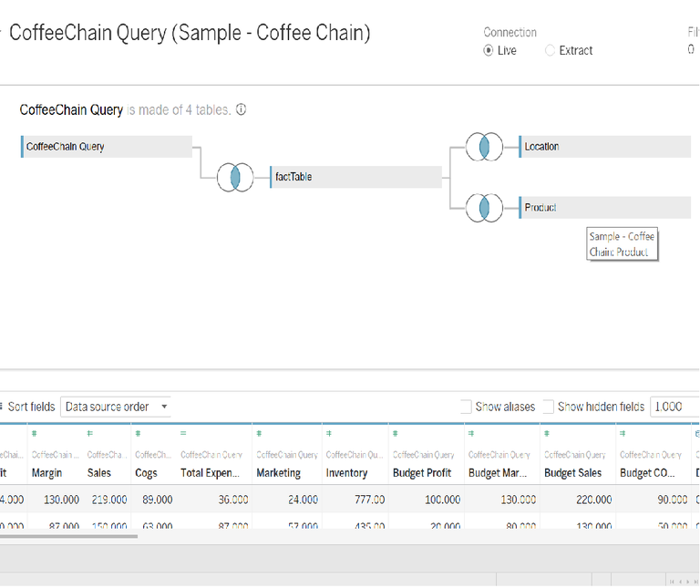The image size is (700, 588).
Task: Open the Data source order dropdown
Action: (116, 407)
